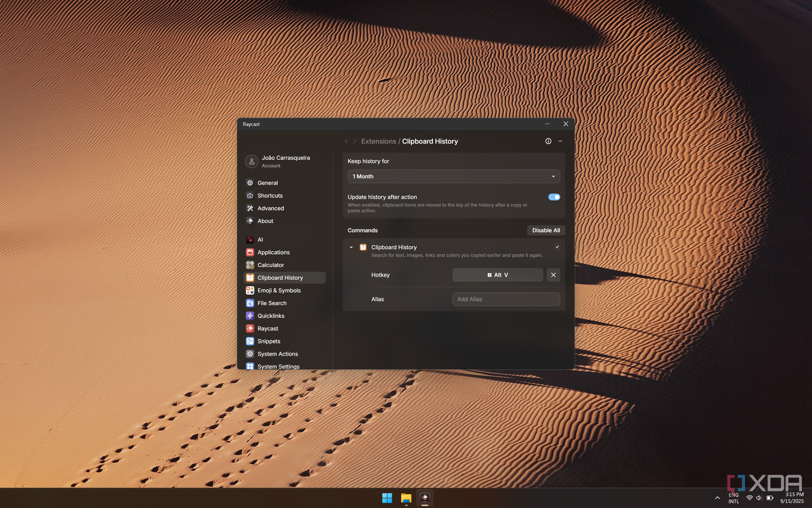Select the Quicklinks icon
This screenshot has width=812, height=508.
pos(250,316)
